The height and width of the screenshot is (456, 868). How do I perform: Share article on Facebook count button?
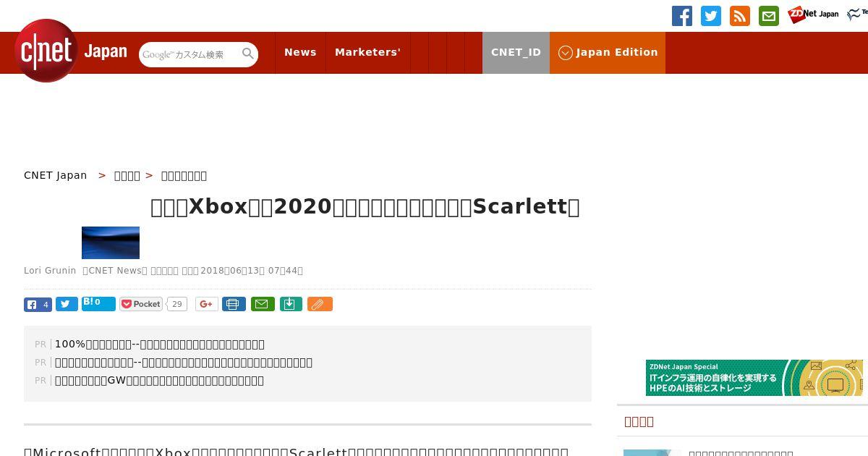[x=38, y=305]
